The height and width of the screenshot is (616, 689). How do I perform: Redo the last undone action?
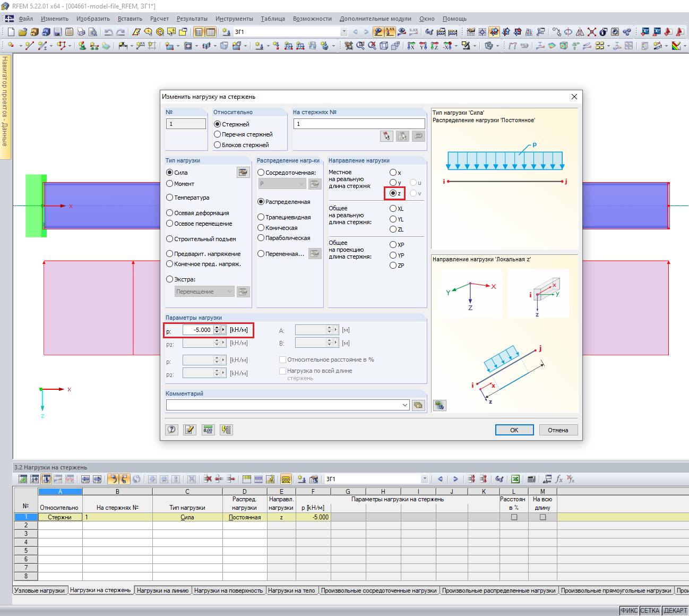[x=121, y=32]
